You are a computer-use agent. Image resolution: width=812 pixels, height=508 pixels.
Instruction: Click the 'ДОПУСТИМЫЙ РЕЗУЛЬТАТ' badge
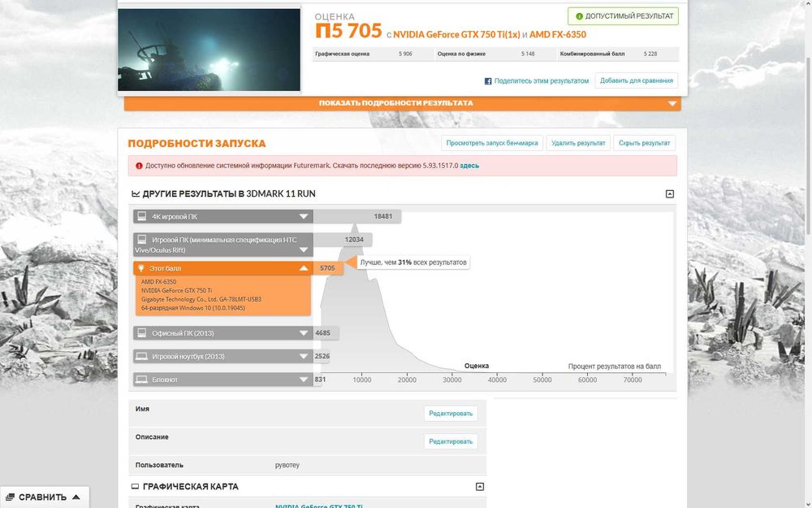623,16
